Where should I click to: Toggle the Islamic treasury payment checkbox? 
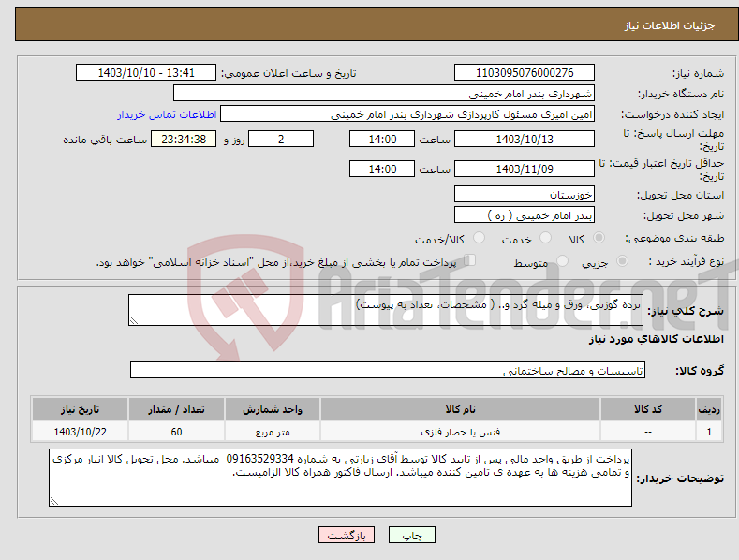[x=470, y=259]
